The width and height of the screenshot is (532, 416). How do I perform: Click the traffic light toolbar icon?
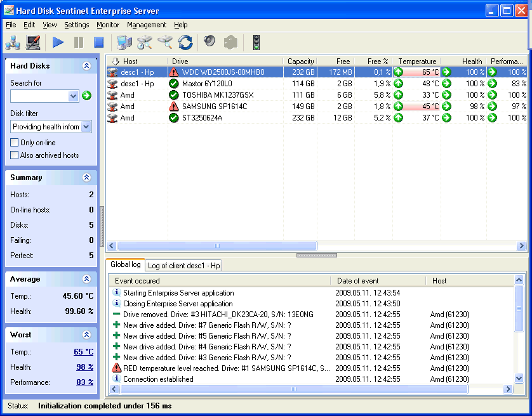[256, 42]
